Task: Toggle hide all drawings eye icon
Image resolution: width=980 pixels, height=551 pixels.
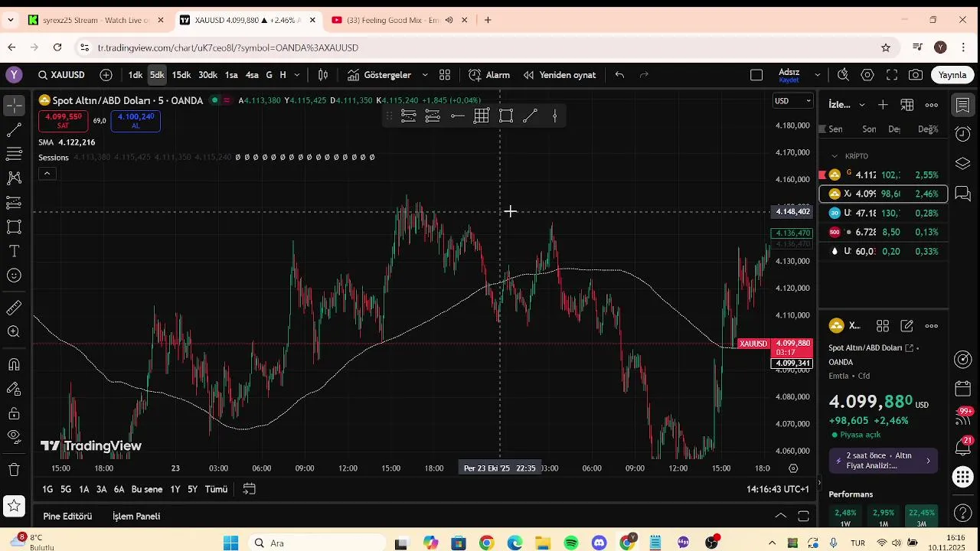Action: tap(14, 437)
